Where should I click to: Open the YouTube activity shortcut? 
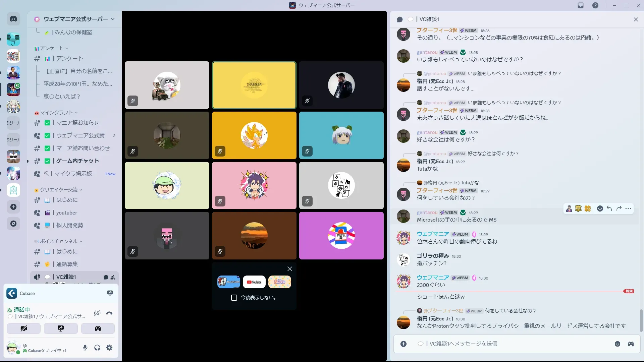[254, 282]
